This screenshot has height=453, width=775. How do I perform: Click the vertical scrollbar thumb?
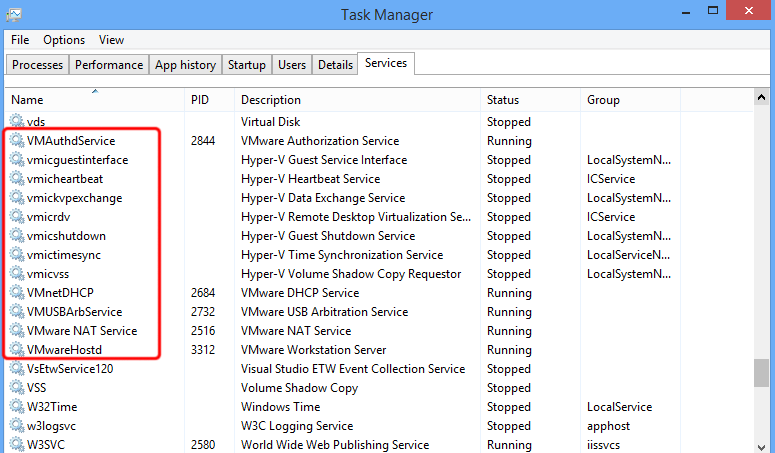tap(763, 373)
